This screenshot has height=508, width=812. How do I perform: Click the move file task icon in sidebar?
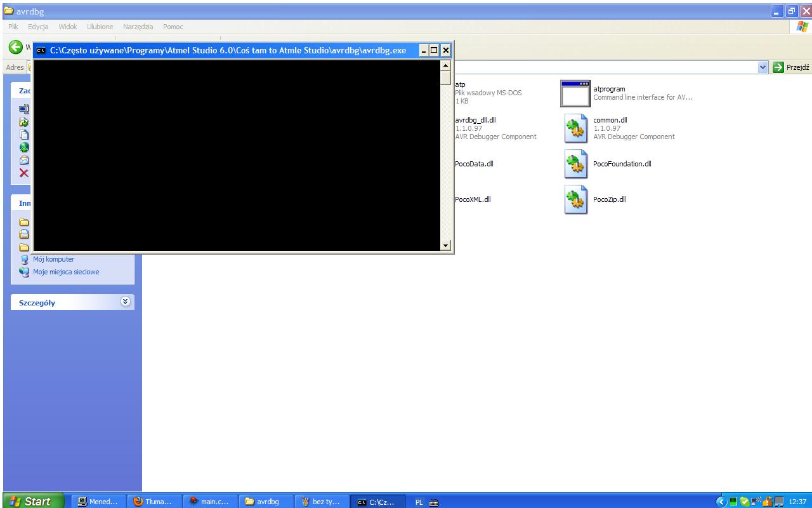pyautogui.click(x=24, y=122)
